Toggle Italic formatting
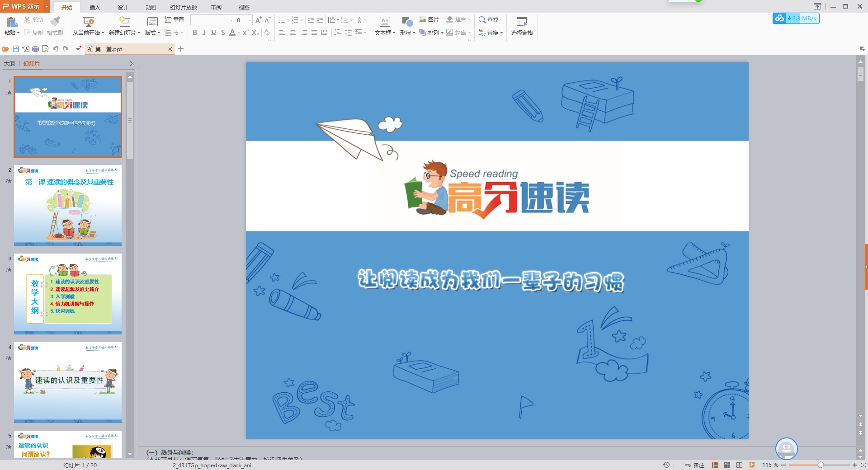Screen dimensions: 868x470 coord(204,33)
